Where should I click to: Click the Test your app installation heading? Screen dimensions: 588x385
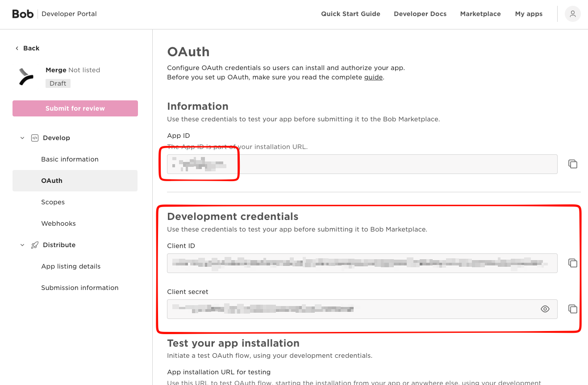coord(233,343)
